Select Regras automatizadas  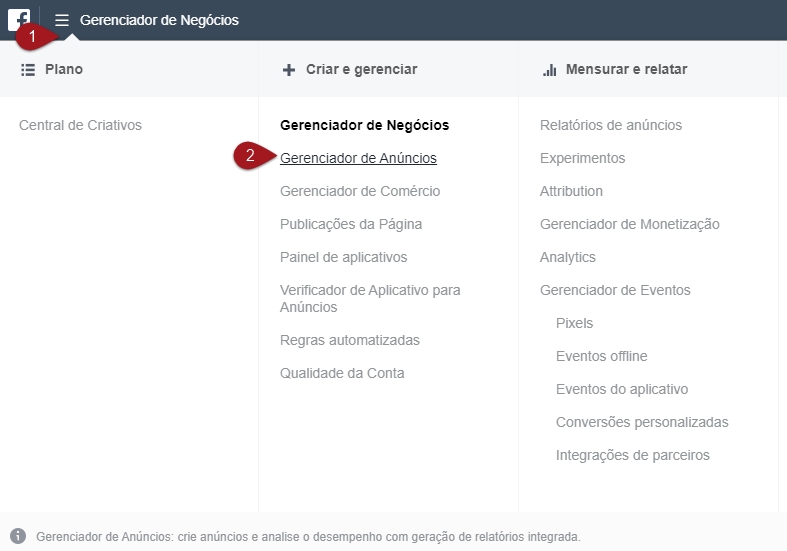(350, 340)
